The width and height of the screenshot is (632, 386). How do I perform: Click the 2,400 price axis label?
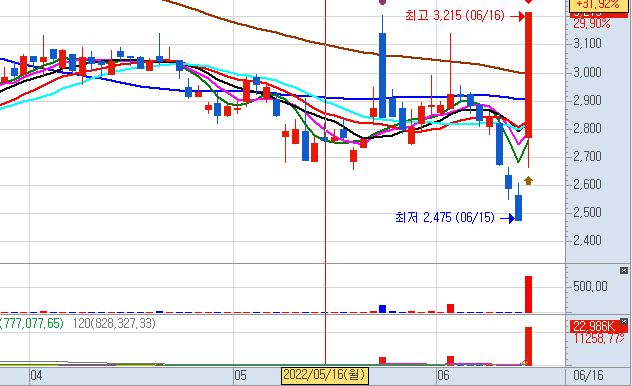(587, 240)
